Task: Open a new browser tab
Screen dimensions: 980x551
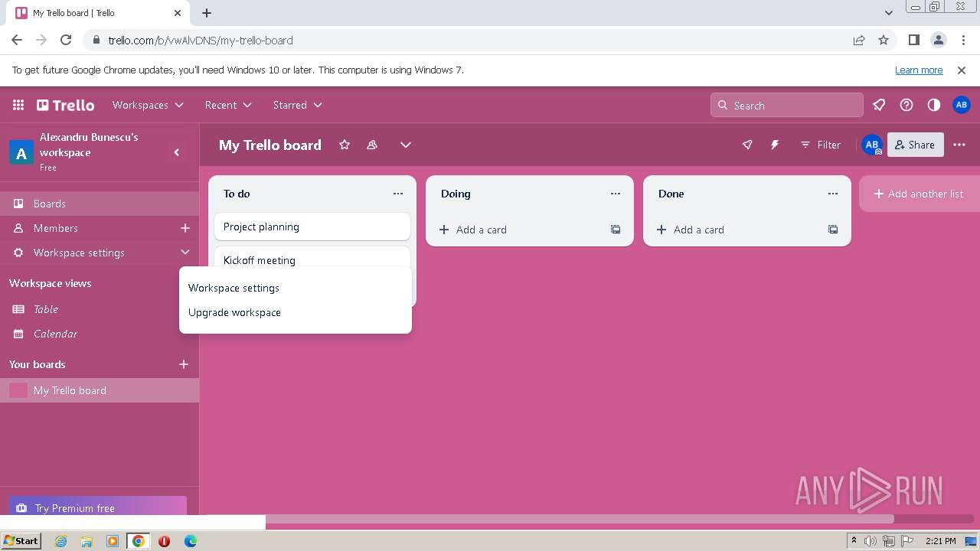Action: tap(207, 13)
